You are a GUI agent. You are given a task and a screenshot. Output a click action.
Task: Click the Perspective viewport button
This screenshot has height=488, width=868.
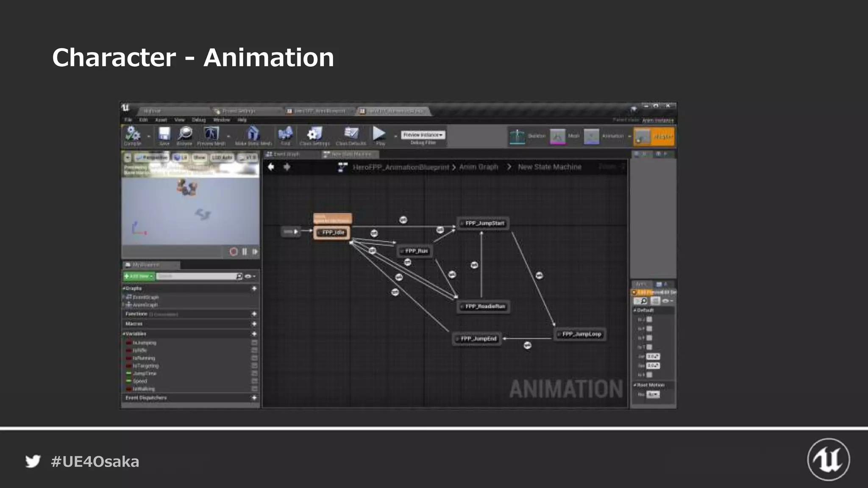click(151, 158)
